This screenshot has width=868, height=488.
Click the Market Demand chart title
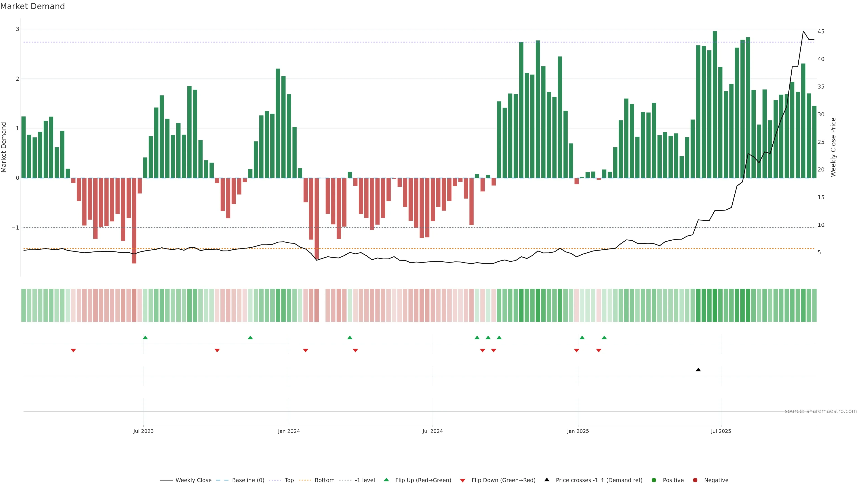32,6
